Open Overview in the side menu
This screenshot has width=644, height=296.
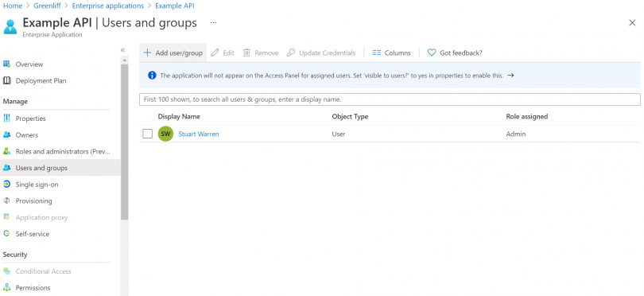click(29, 64)
